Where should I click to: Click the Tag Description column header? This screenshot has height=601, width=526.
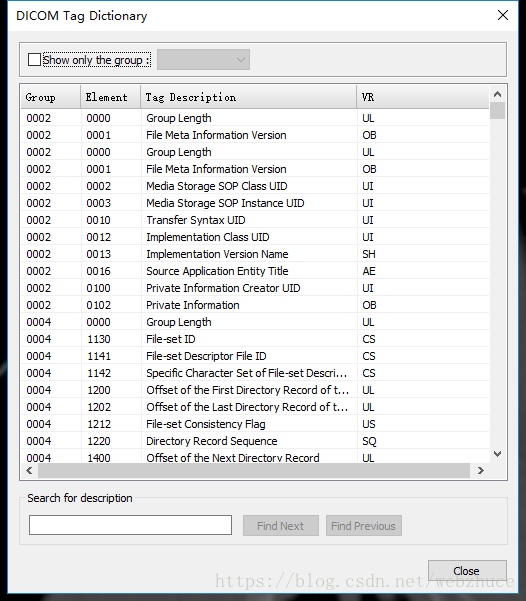(248, 97)
